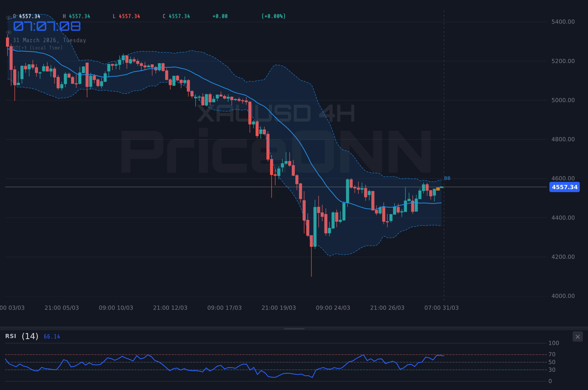Click the current price label 4557.34

point(564,187)
